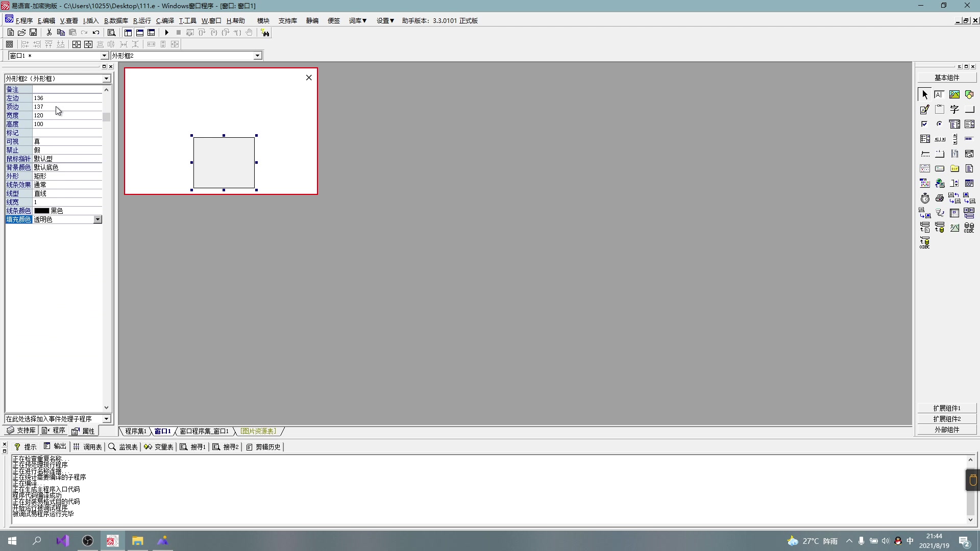Open the C.编译 compile menu
The image size is (980, 551).
(165, 20)
